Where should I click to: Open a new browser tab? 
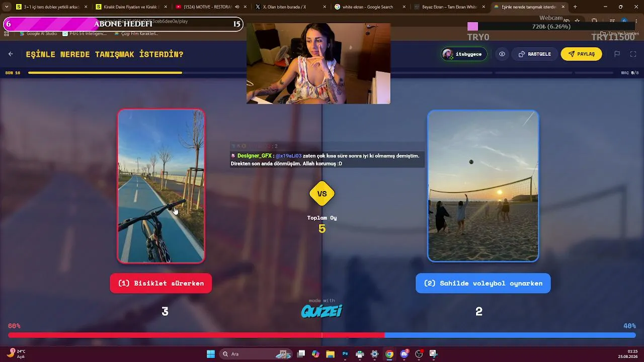tap(575, 7)
